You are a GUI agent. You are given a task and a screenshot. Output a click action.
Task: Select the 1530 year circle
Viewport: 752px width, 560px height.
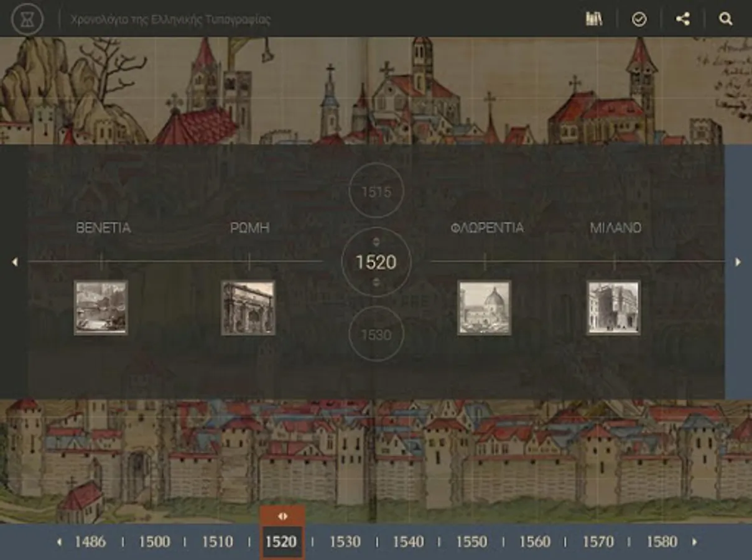pos(376,334)
